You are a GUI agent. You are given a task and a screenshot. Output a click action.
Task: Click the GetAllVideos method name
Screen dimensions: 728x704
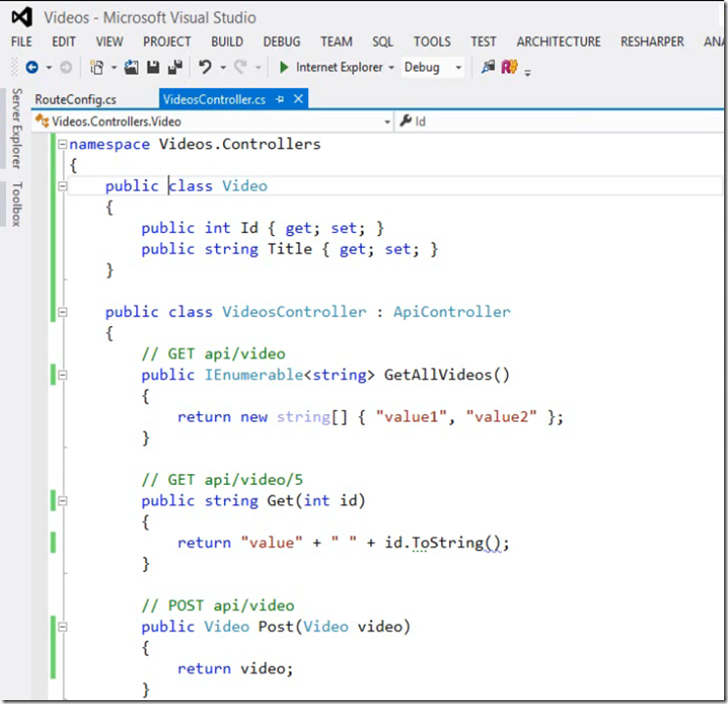(x=437, y=375)
